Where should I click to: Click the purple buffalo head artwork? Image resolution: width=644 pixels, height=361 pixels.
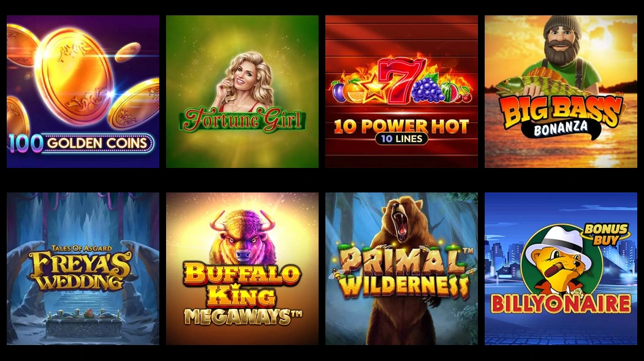pyautogui.click(x=242, y=237)
